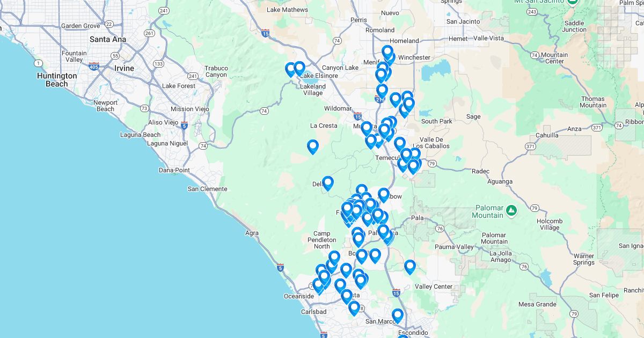Click the Aguanga label
Viewport: 644px width, 338px height.
(x=500, y=181)
